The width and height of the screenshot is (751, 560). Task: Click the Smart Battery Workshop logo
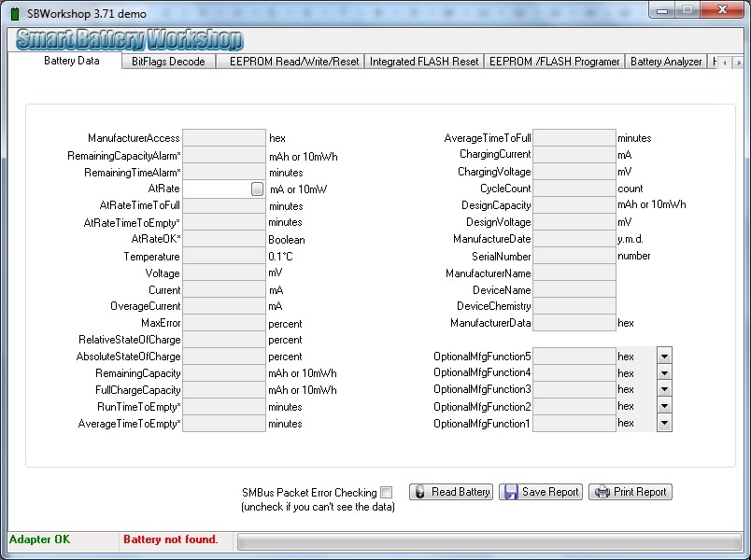coord(129,40)
